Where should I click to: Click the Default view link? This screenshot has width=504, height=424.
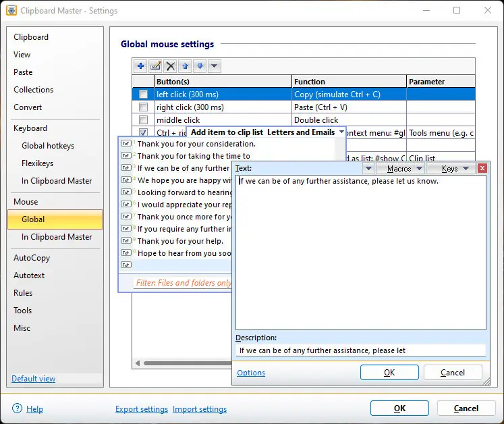click(x=34, y=379)
